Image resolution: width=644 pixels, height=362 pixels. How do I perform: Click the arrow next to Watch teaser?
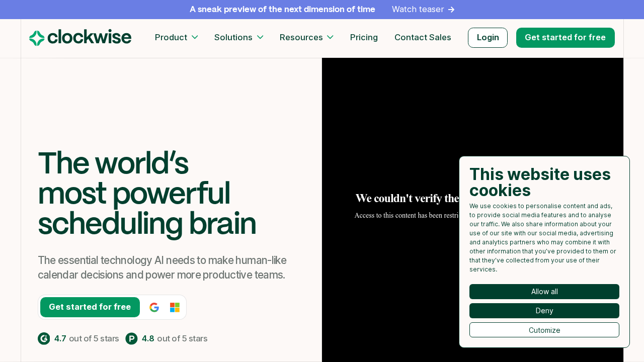451,10
